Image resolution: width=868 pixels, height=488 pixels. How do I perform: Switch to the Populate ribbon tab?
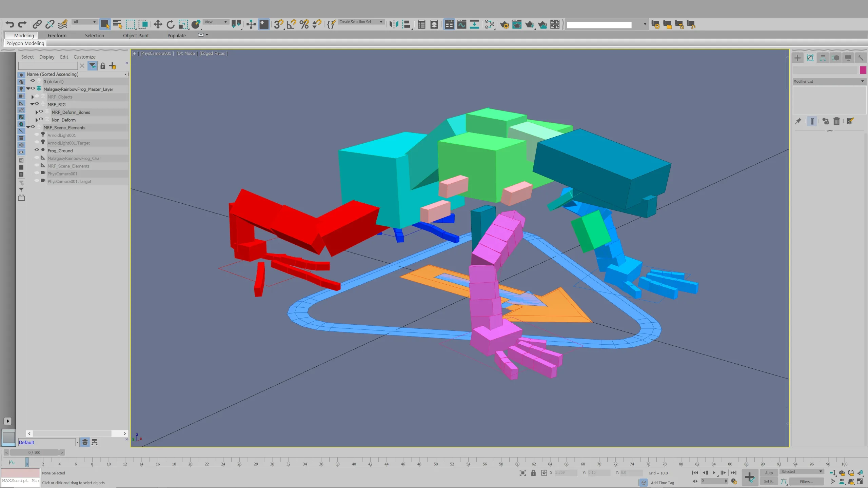pyautogui.click(x=176, y=36)
